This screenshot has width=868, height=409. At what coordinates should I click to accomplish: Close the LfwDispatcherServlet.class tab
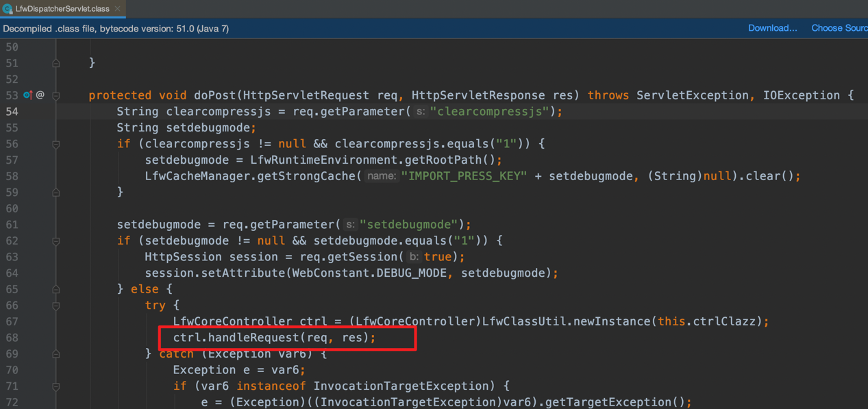118,9
